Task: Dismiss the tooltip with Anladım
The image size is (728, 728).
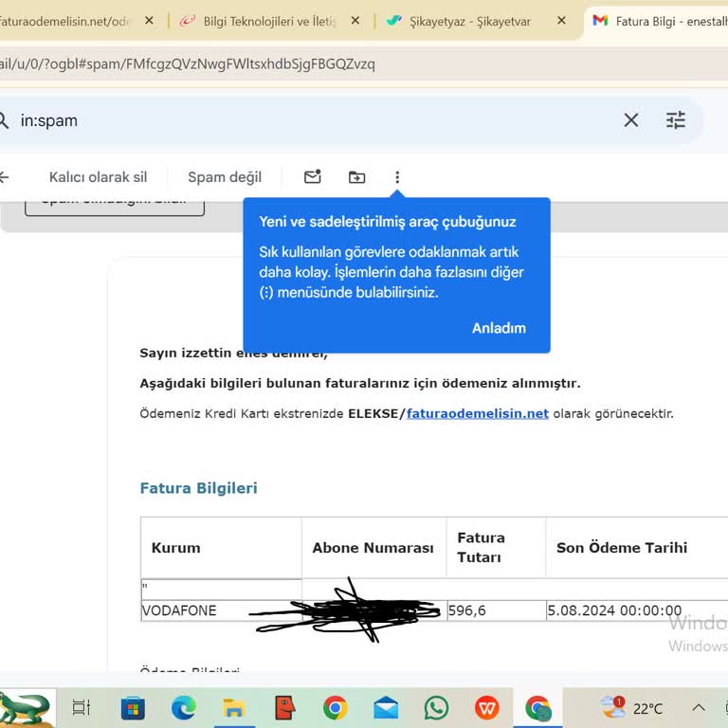Action: click(x=500, y=328)
